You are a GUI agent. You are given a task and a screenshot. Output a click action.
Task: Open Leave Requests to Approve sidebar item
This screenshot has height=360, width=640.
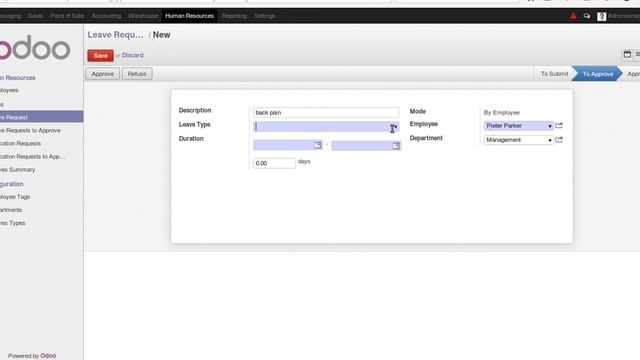click(x=30, y=130)
